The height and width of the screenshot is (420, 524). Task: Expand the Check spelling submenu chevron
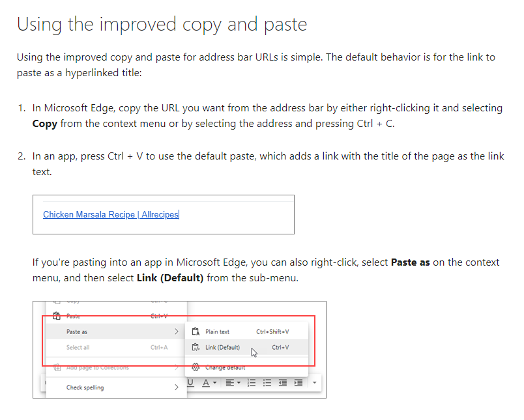(176, 387)
